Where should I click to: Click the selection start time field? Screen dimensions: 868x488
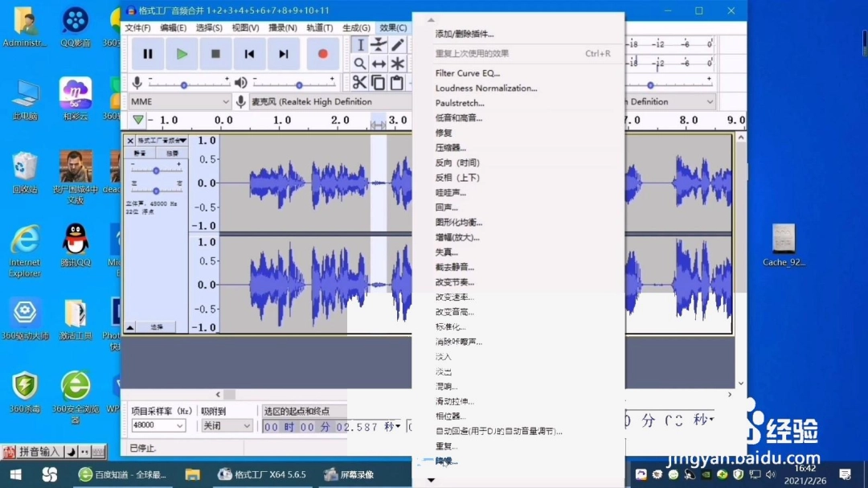[330, 427]
